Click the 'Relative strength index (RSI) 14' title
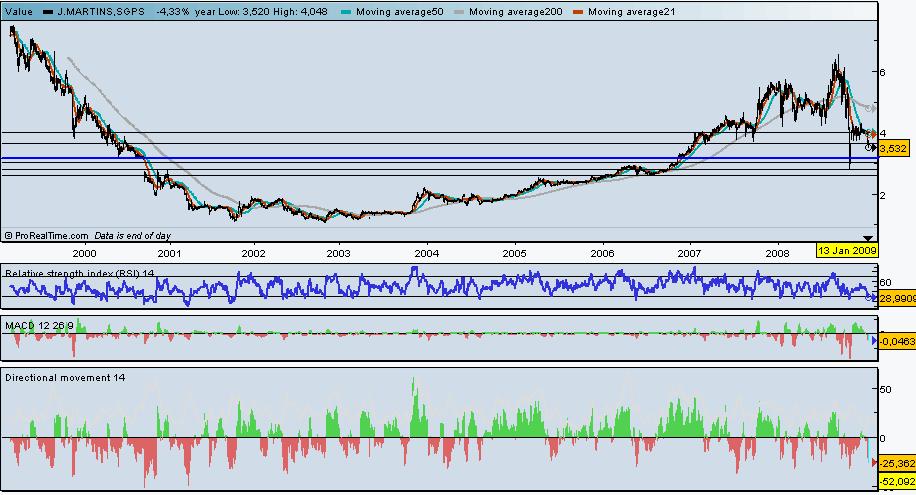This screenshot has height=495, width=916. (79, 273)
